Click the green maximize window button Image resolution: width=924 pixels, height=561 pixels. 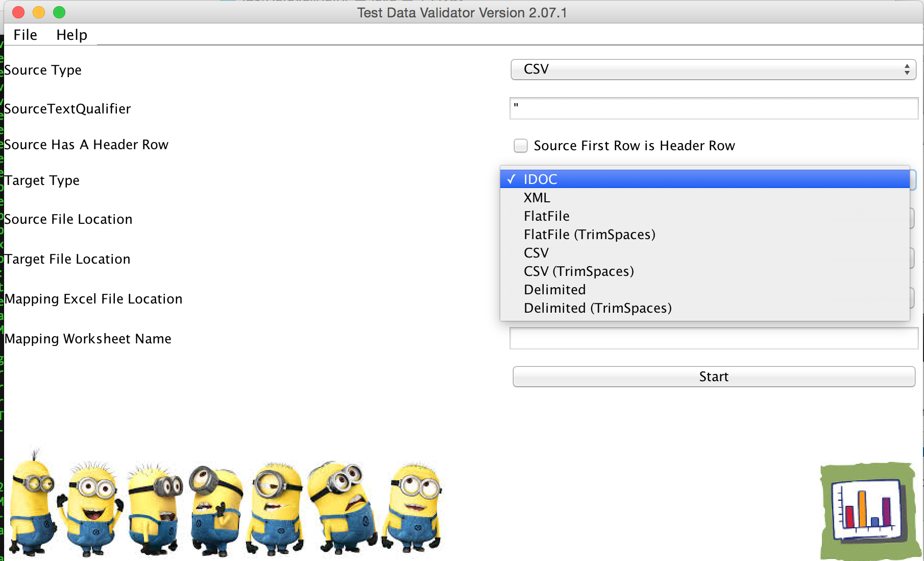(x=59, y=12)
